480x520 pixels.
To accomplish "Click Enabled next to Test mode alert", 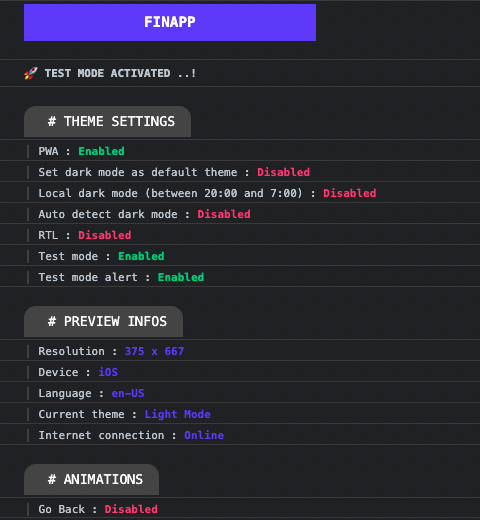I will 181,277.
